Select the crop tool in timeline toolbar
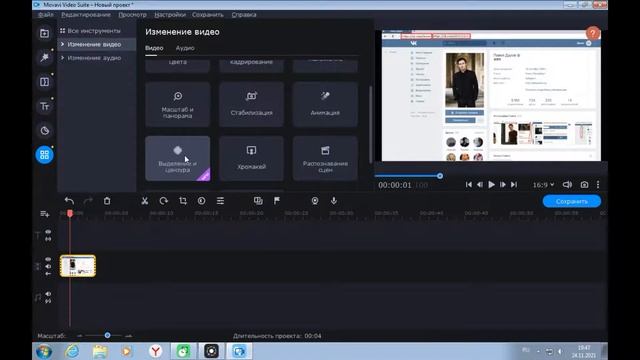 tap(182, 201)
